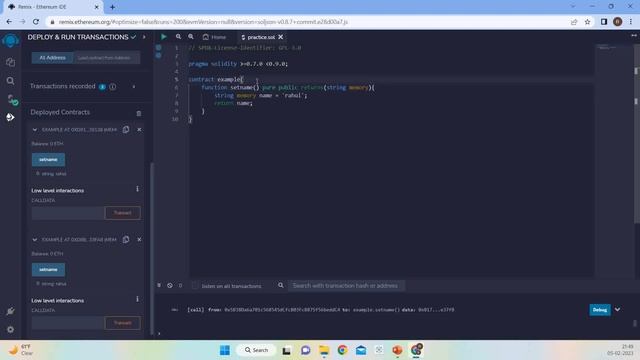Open Chrome profile avatar
Image resolution: width=640 pixels, height=360 pixels.
[618, 22]
